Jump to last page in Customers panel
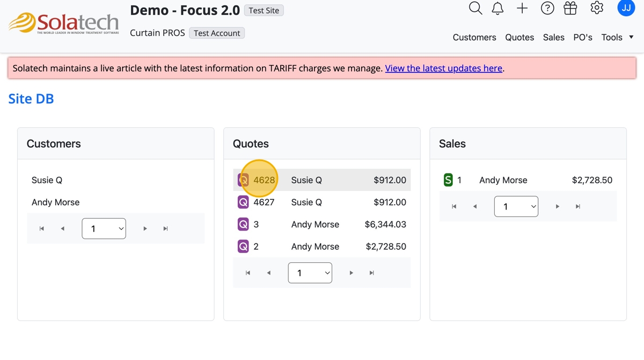This screenshot has width=644, height=360. (165, 229)
